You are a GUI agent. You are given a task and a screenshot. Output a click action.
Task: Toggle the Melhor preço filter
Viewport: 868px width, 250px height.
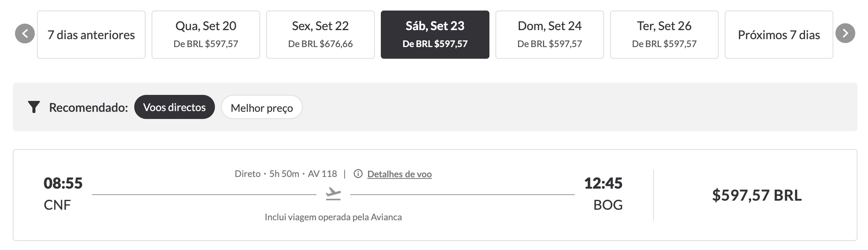point(262,107)
